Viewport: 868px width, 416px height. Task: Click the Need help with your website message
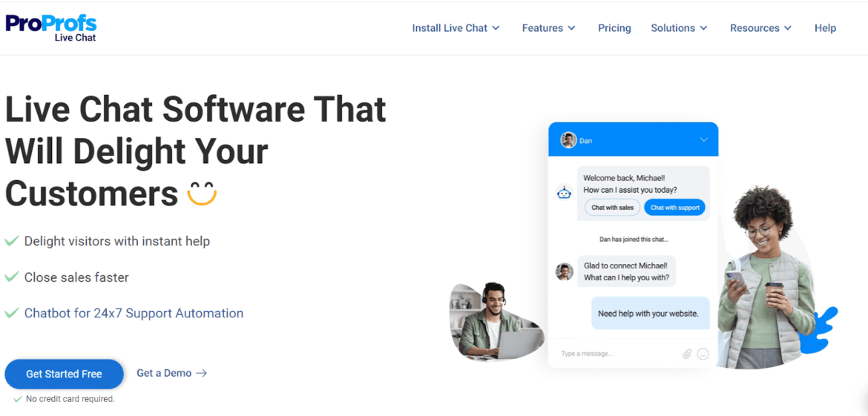click(651, 313)
